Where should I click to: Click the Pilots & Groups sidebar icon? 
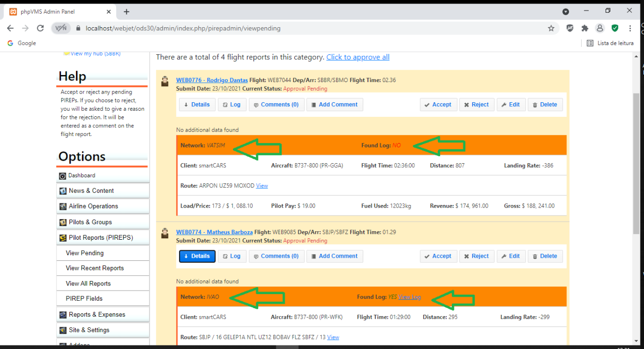click(63, 222)
